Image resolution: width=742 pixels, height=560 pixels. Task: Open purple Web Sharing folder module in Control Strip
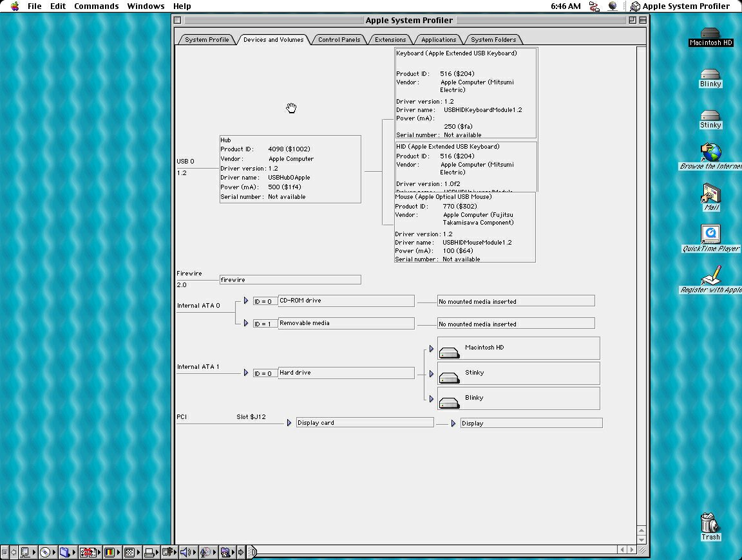227,552
